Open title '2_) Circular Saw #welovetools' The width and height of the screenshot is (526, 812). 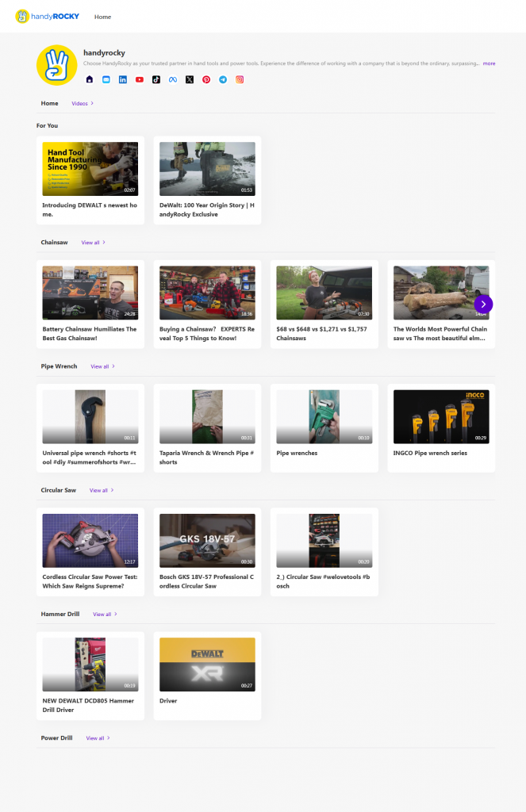click(324, 581)
